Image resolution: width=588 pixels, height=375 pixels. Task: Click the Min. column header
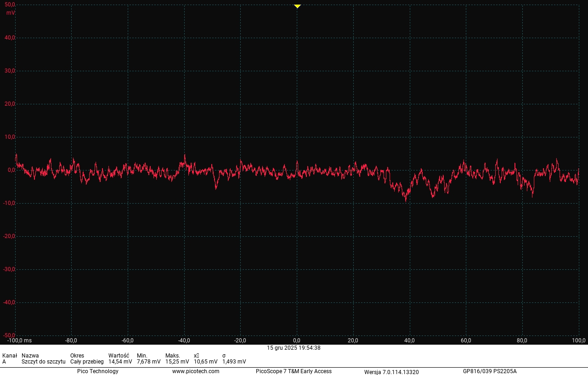pos(142,356)
